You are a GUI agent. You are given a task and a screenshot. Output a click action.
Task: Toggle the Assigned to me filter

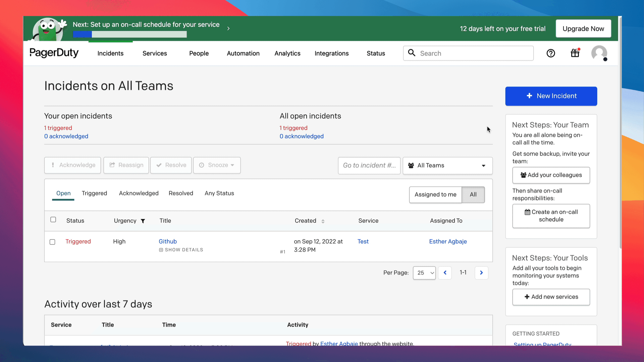coord(435,195)
